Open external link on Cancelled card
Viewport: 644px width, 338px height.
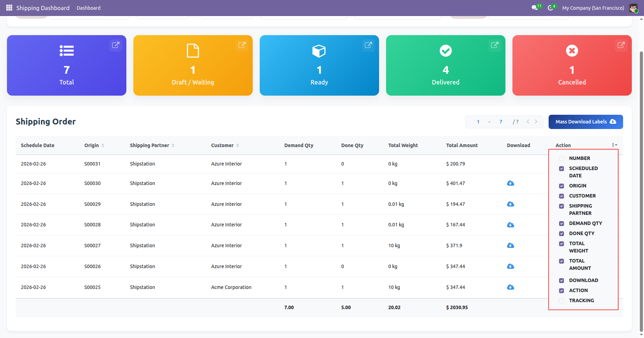[621, 45]
